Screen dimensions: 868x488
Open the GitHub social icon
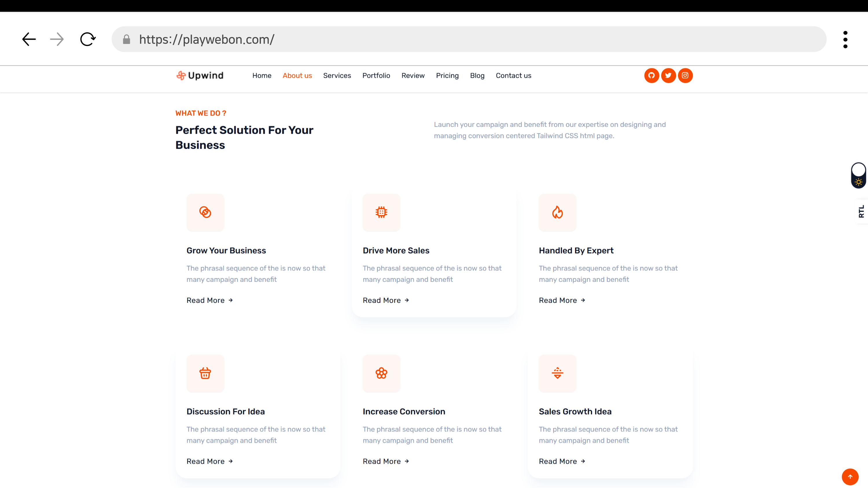click(651, 75)
